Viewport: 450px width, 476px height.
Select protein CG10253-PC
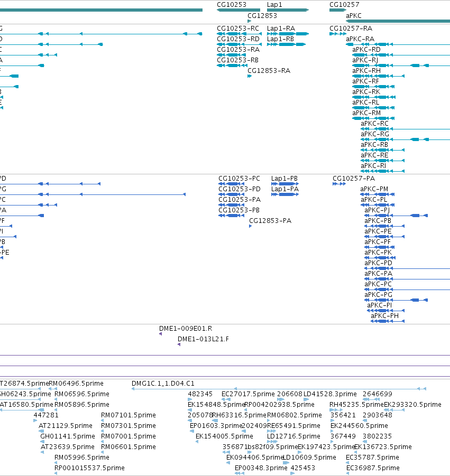pyautogui.click(x=239, y=179)
